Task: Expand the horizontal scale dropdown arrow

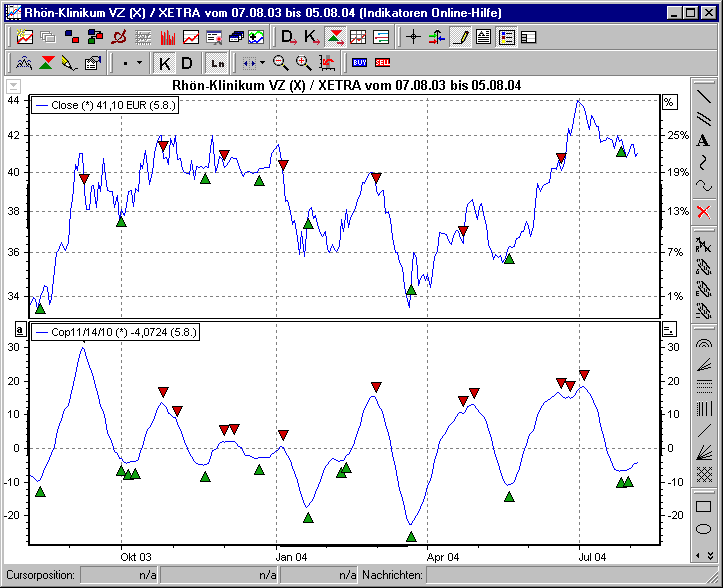Action: [x=262, y=62]
